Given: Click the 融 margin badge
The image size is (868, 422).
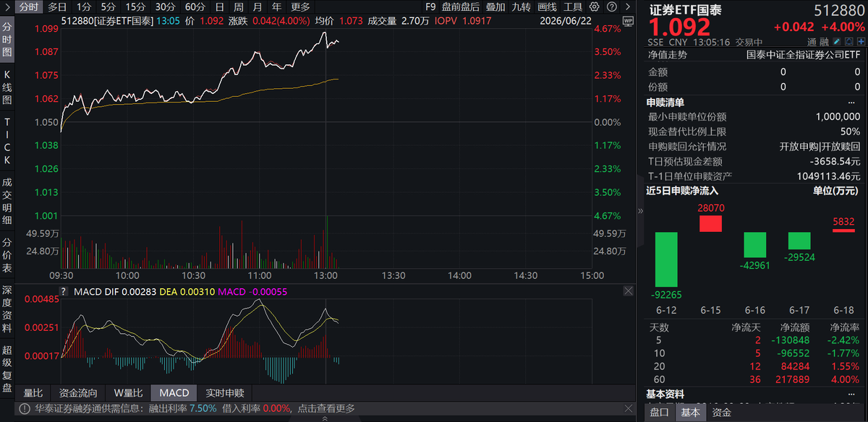Looking at the screenshot, I should [823, 42].
